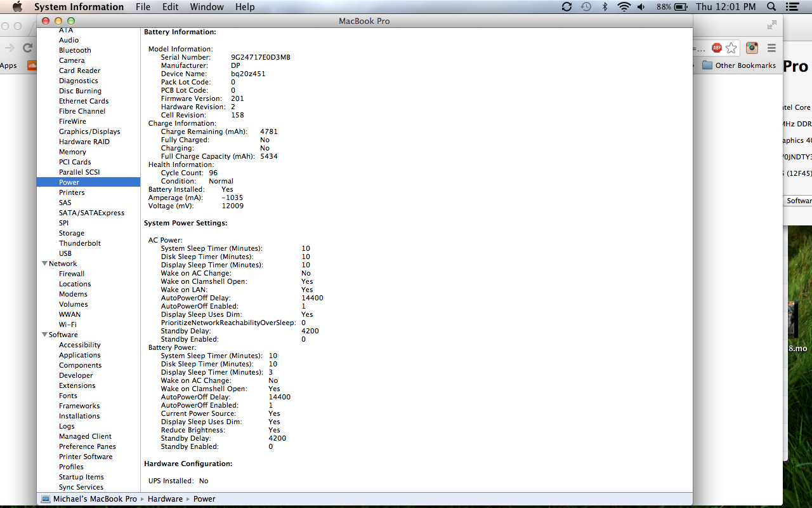Click Power in the path bar
The width and height of the screenshot is (812, 508).
point(204,499)
